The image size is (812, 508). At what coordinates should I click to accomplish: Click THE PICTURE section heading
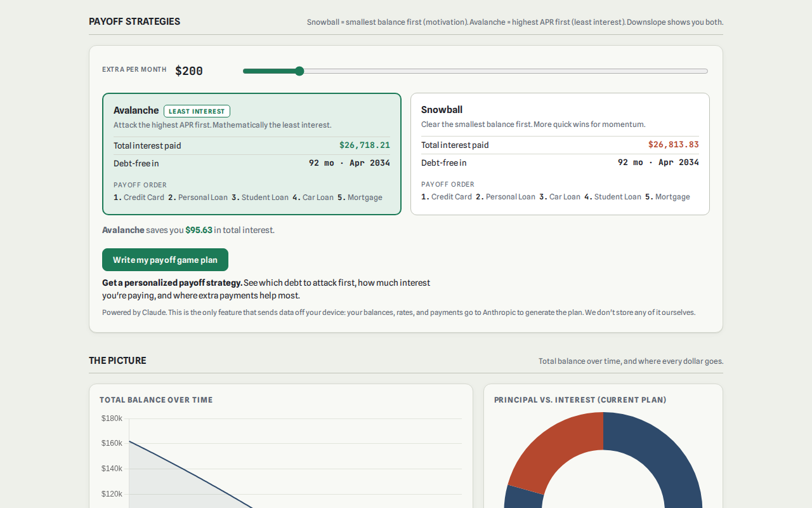tap(117, 361)
